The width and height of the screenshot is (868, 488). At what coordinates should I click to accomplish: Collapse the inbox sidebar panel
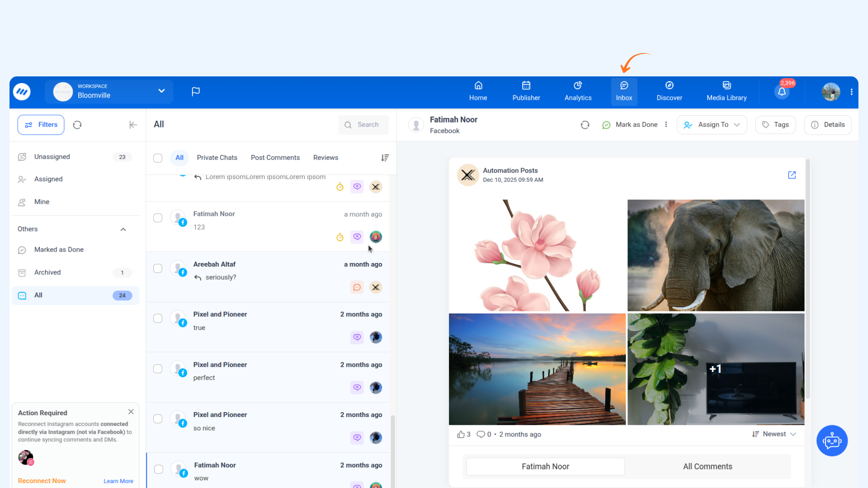point(133,125)
